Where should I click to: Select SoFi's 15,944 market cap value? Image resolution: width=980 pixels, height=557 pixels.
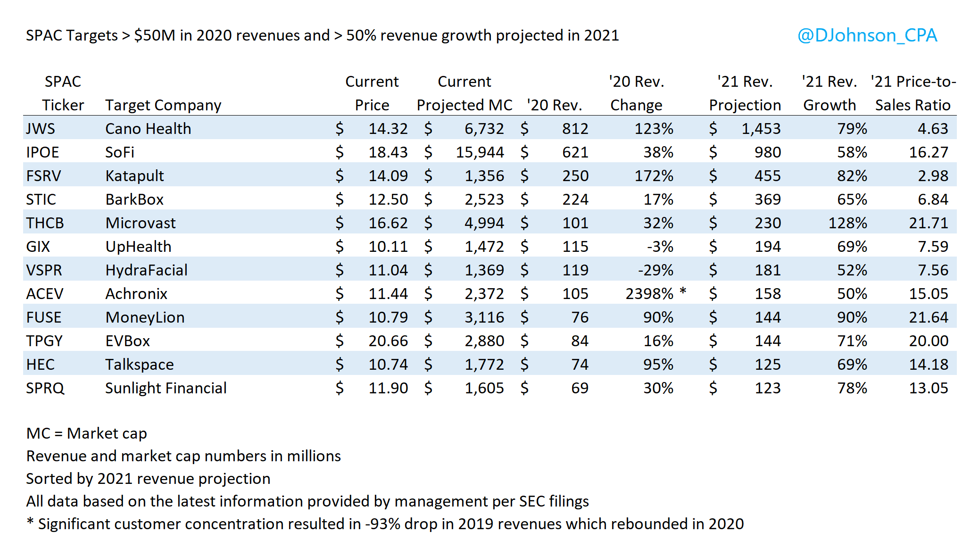click(480, 152)
